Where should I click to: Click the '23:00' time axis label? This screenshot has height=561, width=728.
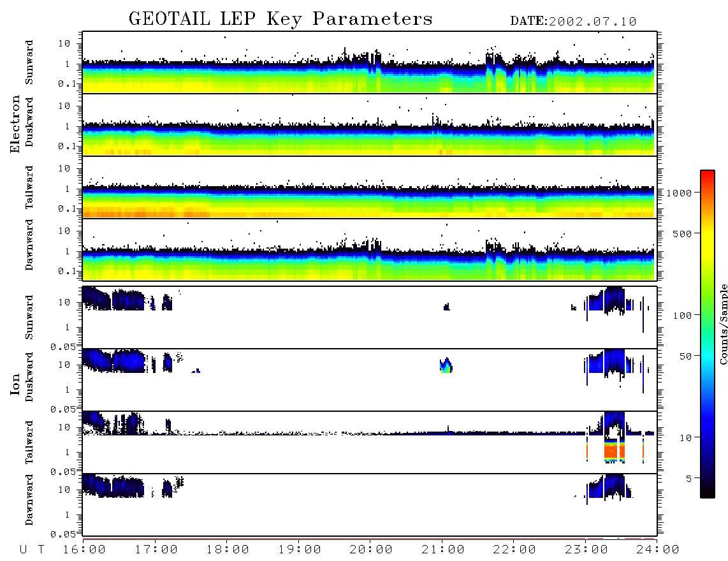(586, 550)
